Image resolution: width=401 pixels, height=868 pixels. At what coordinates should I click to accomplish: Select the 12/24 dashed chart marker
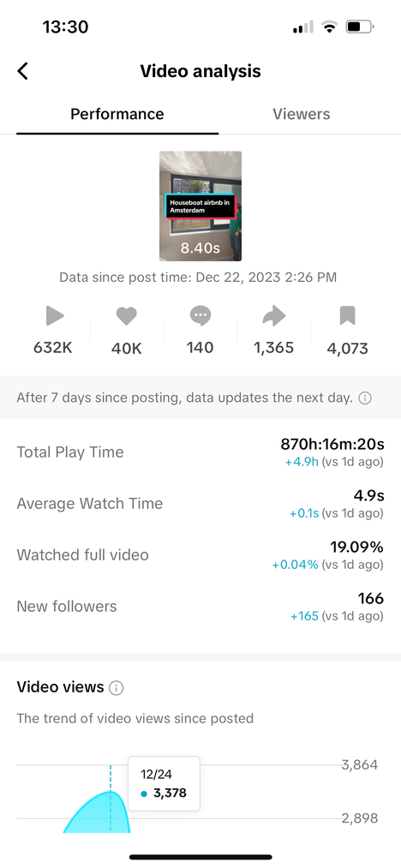pos(111,799)
